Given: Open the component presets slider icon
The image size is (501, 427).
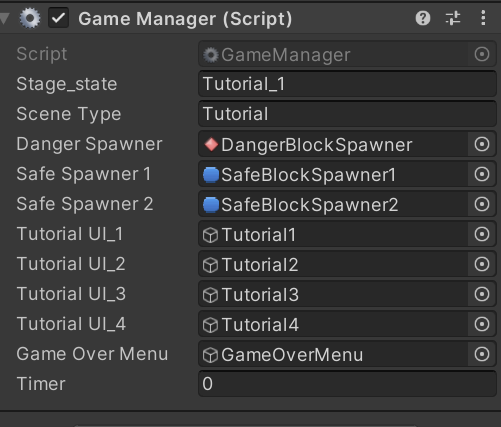Looking at the screenshot, I should click(453, 18).
